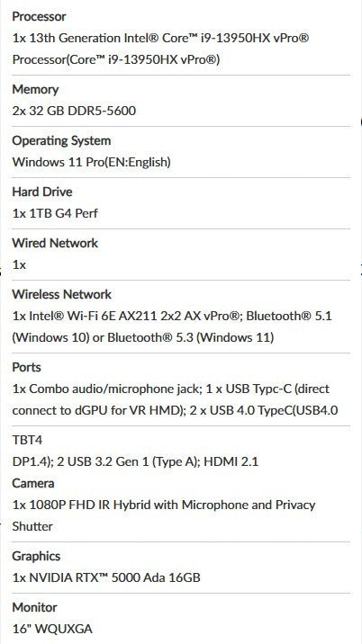Click the Wired Network heading
362x644 pixels.
pos(55,243)
